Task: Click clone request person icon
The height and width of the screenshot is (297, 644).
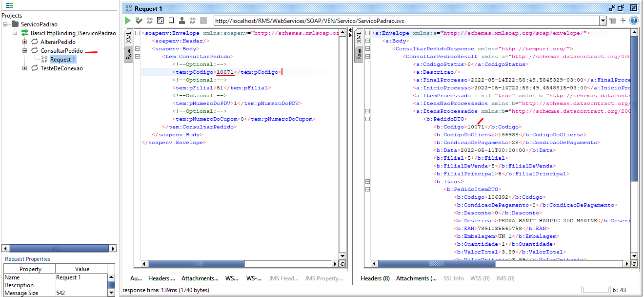Action: [x=182, y=21]
